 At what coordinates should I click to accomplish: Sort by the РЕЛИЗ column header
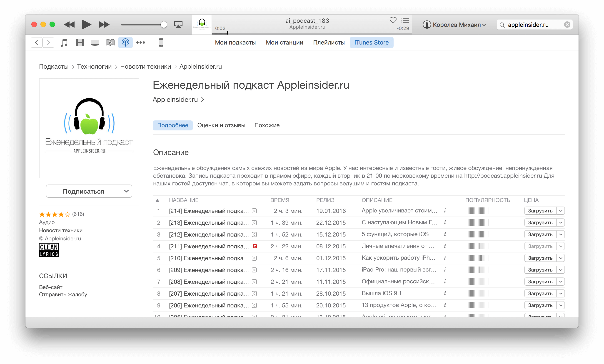point(325,200)
